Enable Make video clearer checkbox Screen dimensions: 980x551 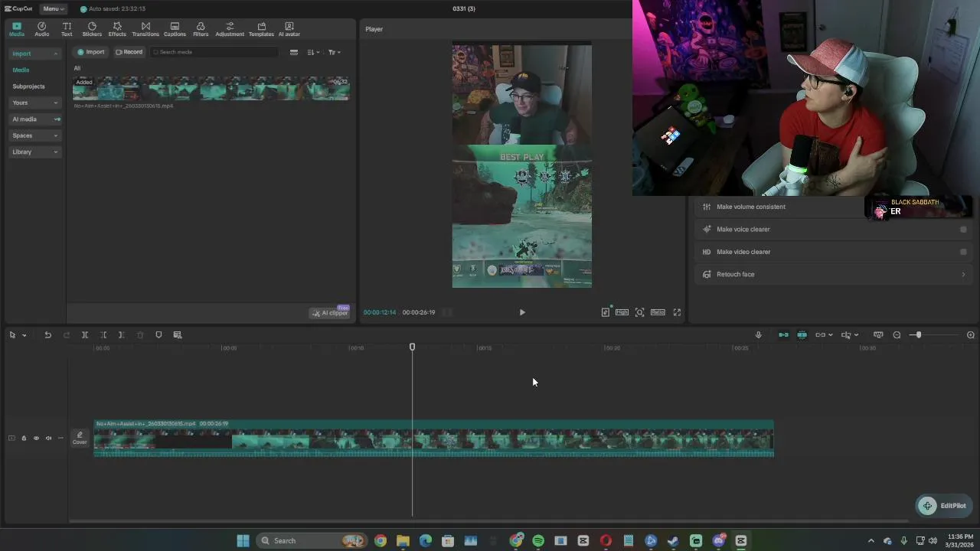(x=963, y=252)
